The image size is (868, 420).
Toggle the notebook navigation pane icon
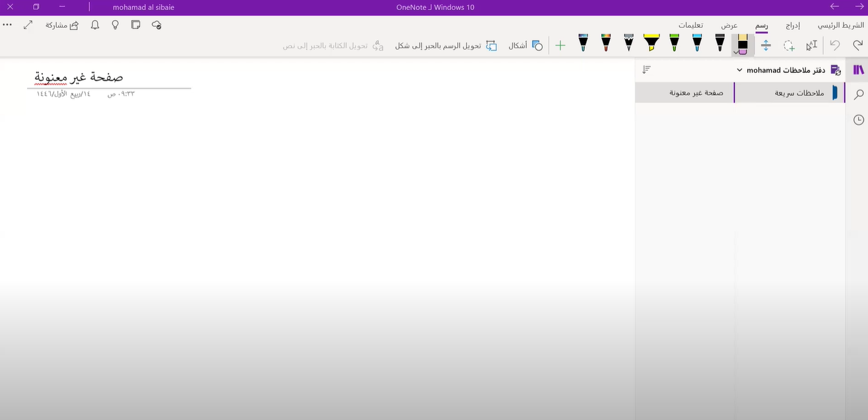(x=858, y=69)
